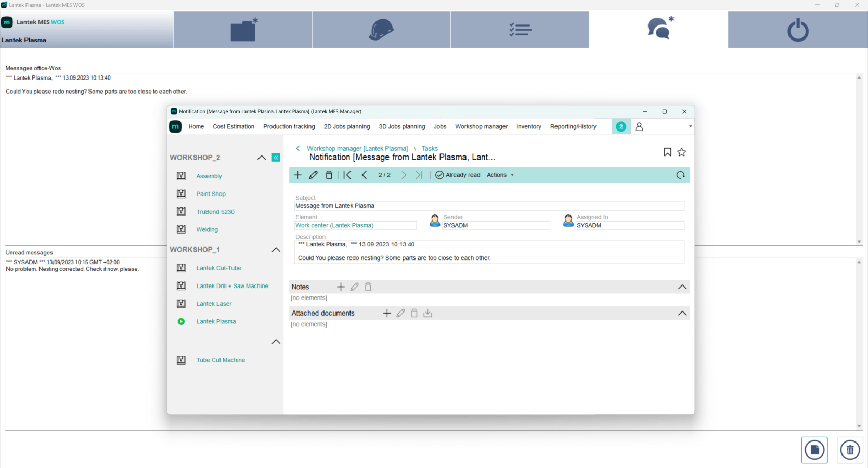This screenshot has width=868, height=468.
Task: Edit notification with toolbar pencil icon
Action: 313,175
